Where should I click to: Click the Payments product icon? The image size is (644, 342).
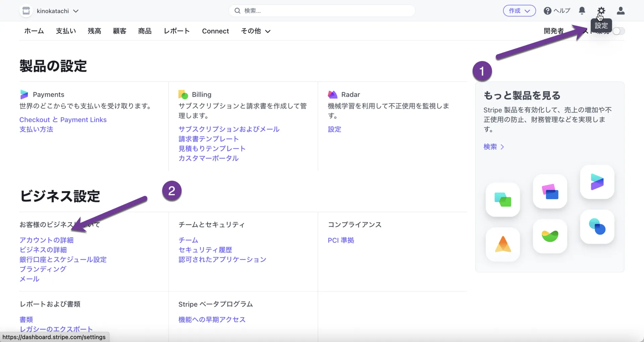coord(24,95)
